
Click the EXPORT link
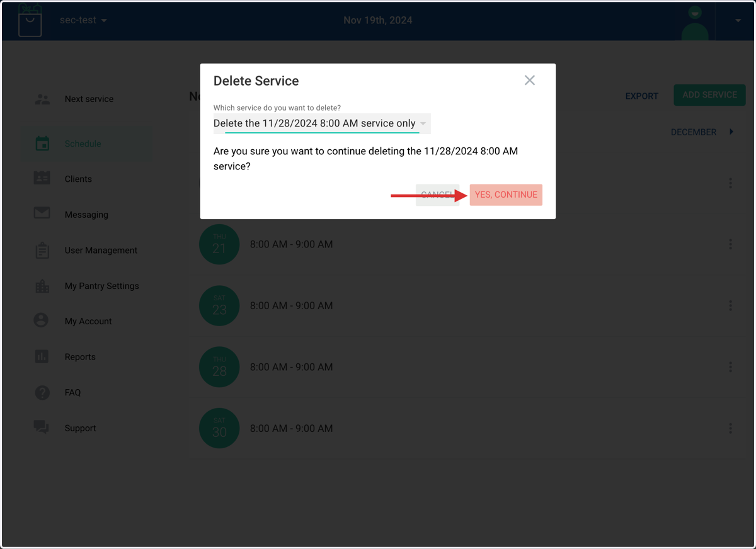tap(642, 96)
